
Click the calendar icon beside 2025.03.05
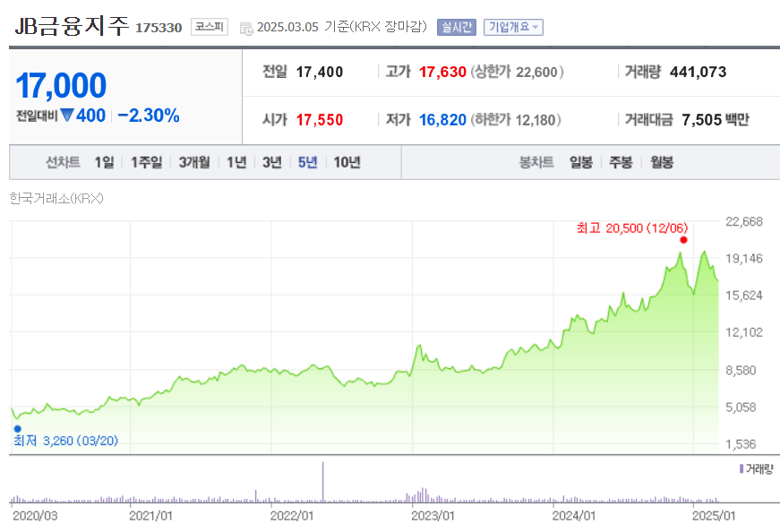point(246,29)
